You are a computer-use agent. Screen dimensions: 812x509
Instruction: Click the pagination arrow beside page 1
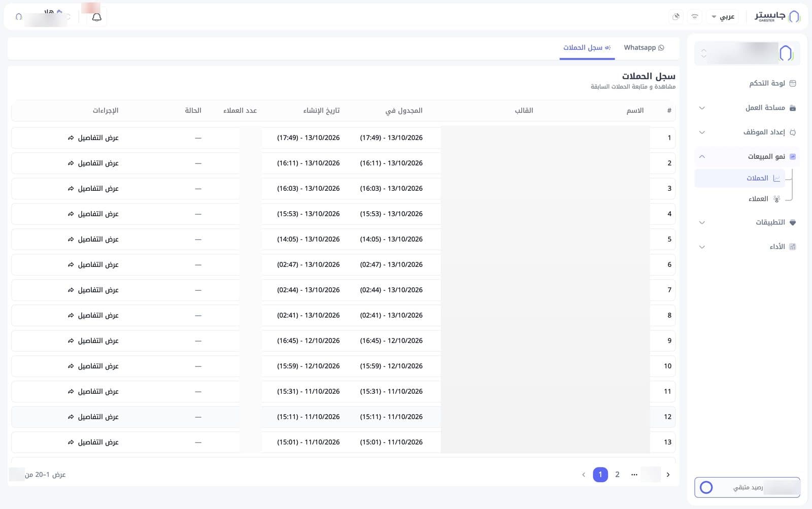pyautogui.click(x=584, y=474)
